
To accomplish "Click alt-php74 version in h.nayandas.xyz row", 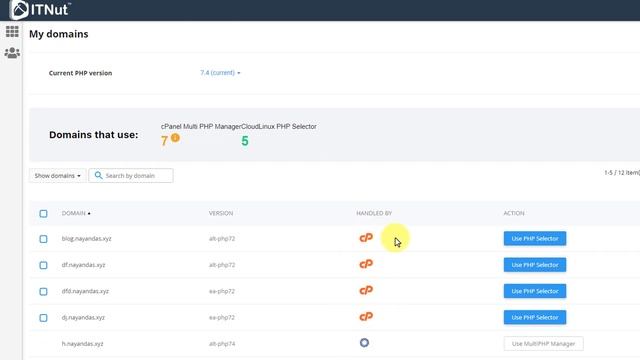I will click(222, 344).
